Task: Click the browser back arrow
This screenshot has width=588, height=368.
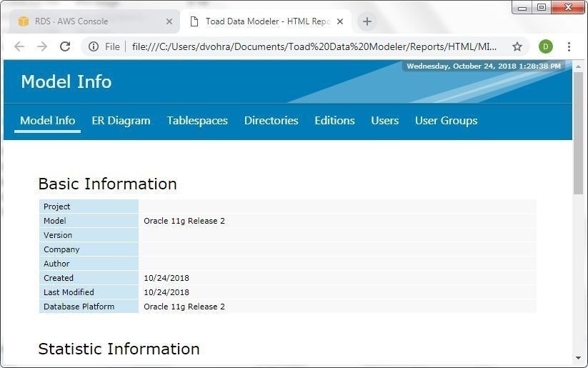Action: click(19, 46)
